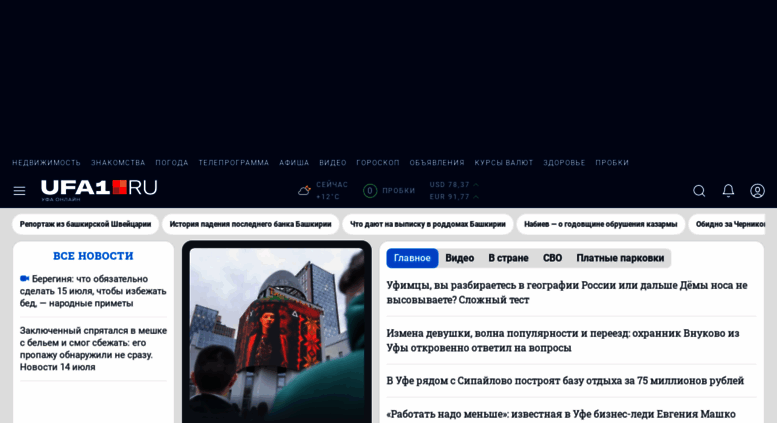Screen dimensions: 777x423
Task: Click chip Репортаж из башкирской Швейцарии
Action: (x=85, y=224)
